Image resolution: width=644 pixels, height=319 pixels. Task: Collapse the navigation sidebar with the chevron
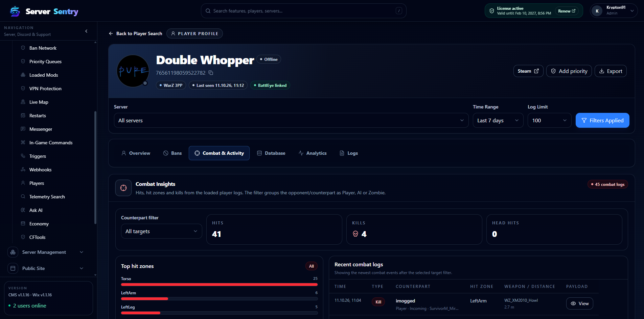click(86, 31)
